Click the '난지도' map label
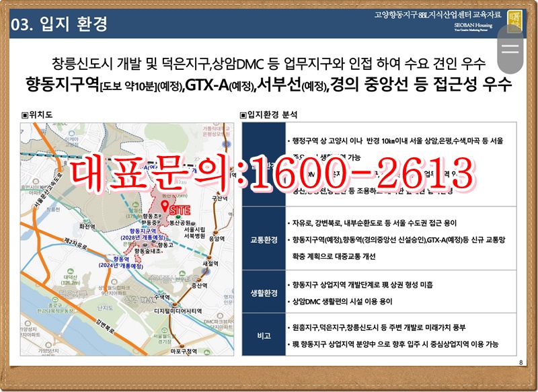This screenshot has width=538, height=392. coord(105,309)
